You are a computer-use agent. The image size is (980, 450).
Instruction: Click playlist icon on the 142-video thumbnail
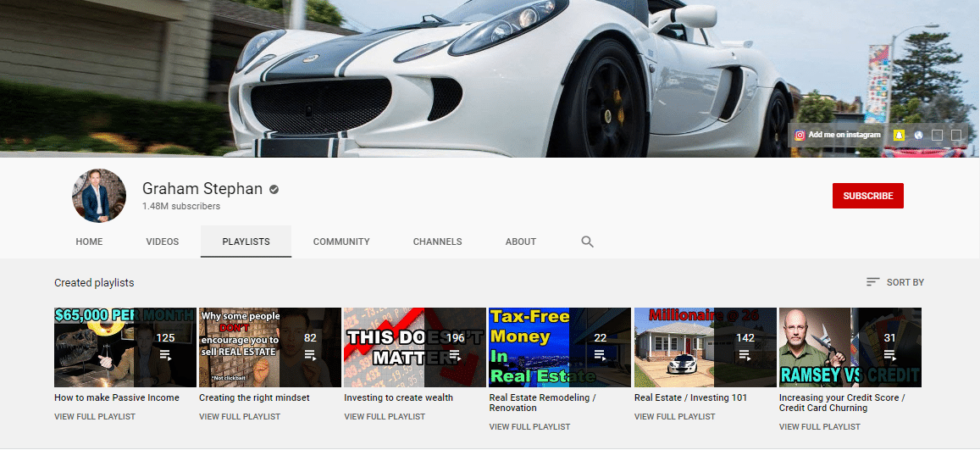point(745,355)
